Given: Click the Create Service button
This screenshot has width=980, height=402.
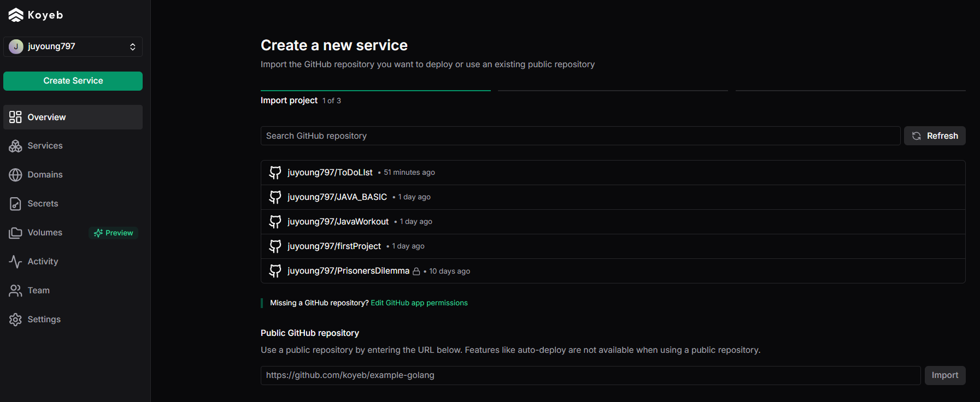Looking at the screenshot, I should pos(73,81).
